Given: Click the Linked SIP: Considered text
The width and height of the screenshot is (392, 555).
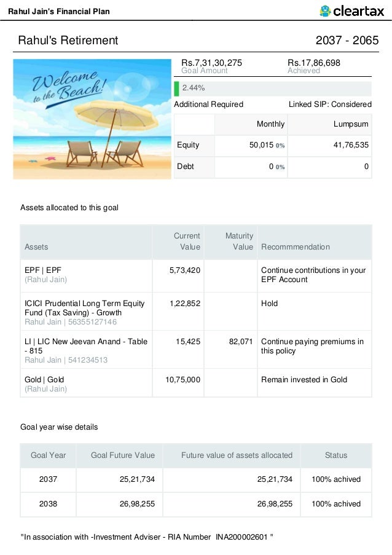Looking at the screenshot, I should pyautogui.click(x=330, y=104).
